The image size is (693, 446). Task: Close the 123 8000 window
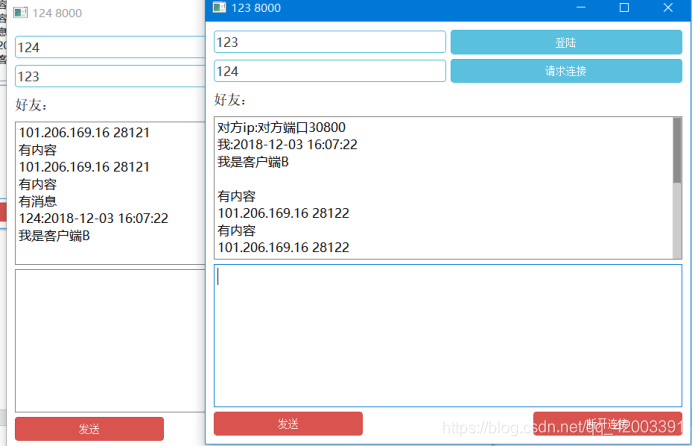coord(668,8)
